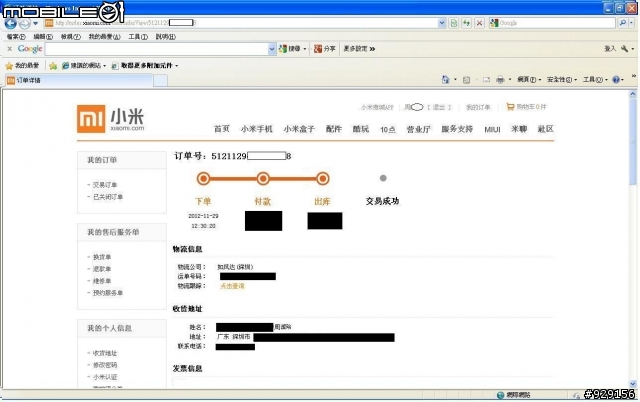Click the search magnifier next to Google box
640x402 pixels.
click(x=622, y=23)
